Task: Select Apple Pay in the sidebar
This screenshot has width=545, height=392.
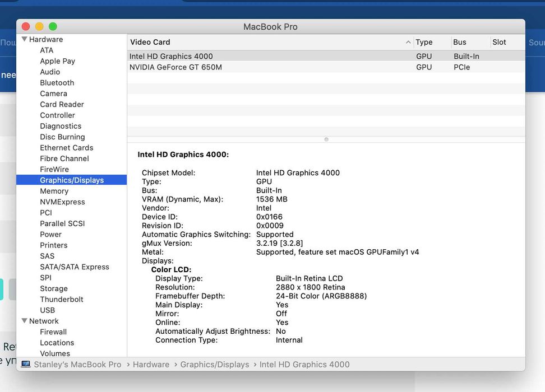Action: coord(57,61)
